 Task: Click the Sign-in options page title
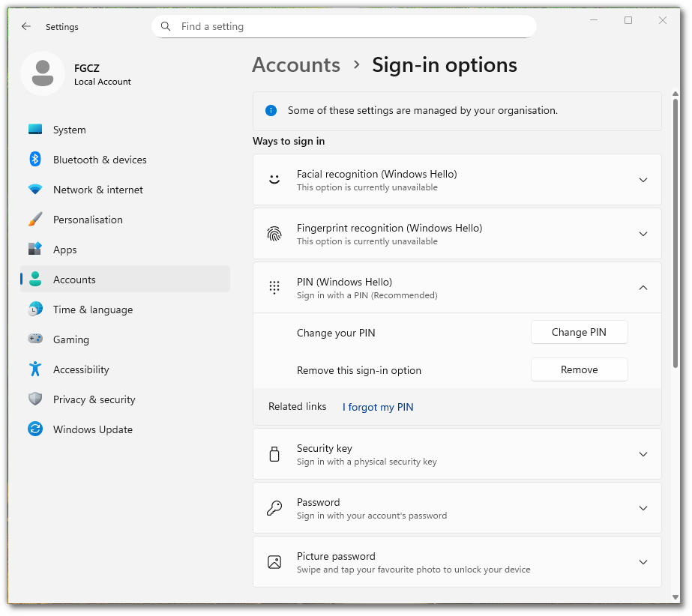(445, 65)
